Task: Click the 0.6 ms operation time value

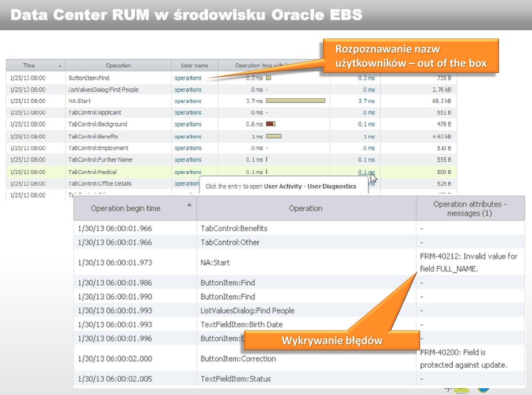Action: [x=254, y=124]
